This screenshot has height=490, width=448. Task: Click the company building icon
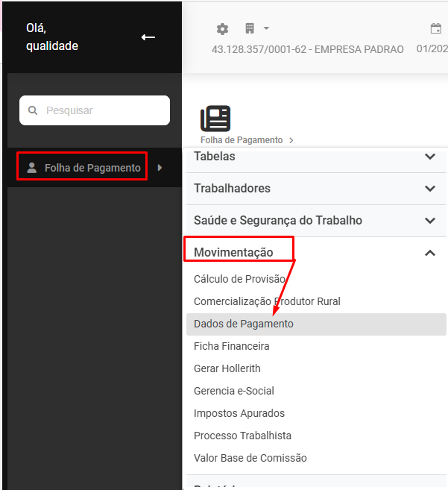click(x=250, y=28)
